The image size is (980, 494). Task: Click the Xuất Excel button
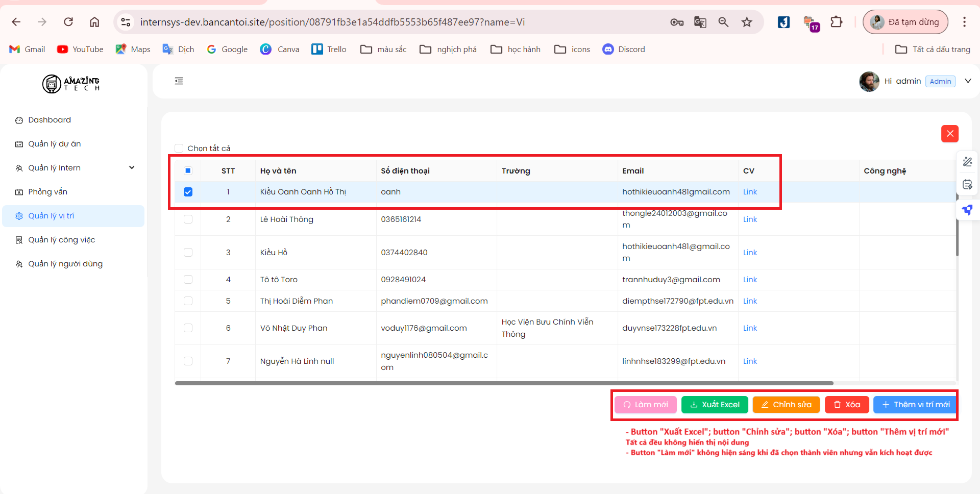click(714, 405)
